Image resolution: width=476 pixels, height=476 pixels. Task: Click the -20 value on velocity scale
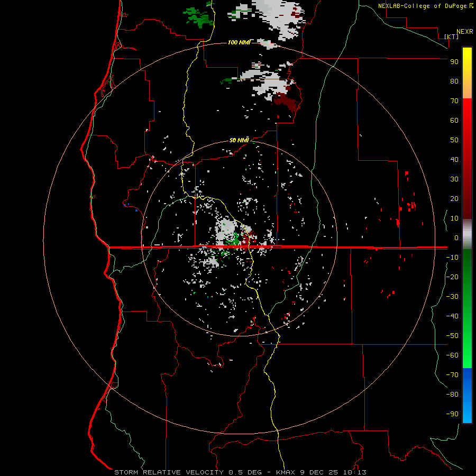(x=452, y=277)
